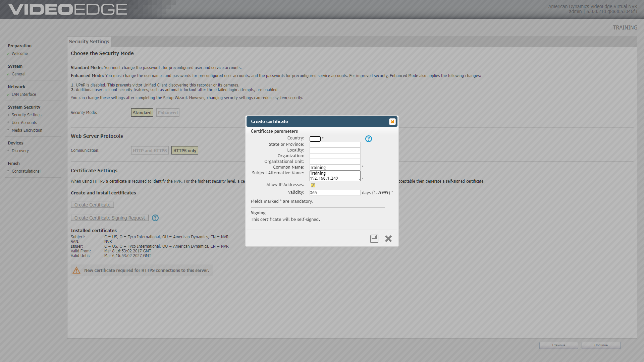Toggle Allow IP Addresses checkbox
This screenshot has height=362, width=644.
(x=313, y=185)
